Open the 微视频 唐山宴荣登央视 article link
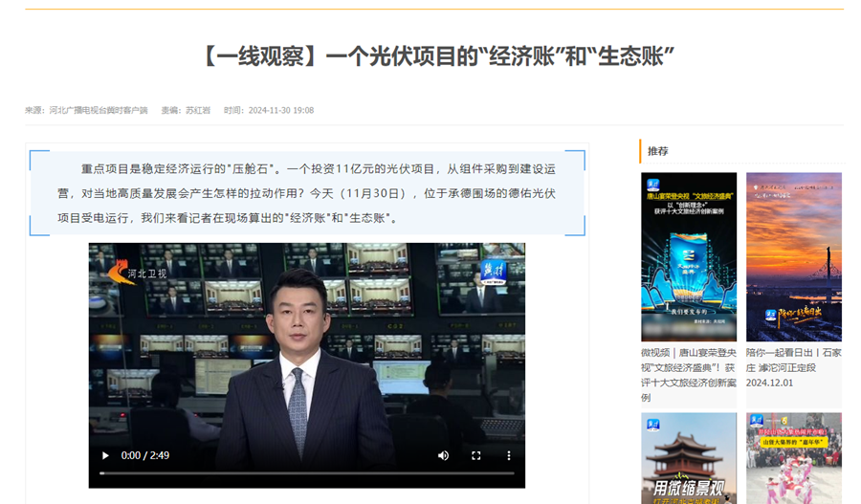861x504 pixels. click(688, 374)
